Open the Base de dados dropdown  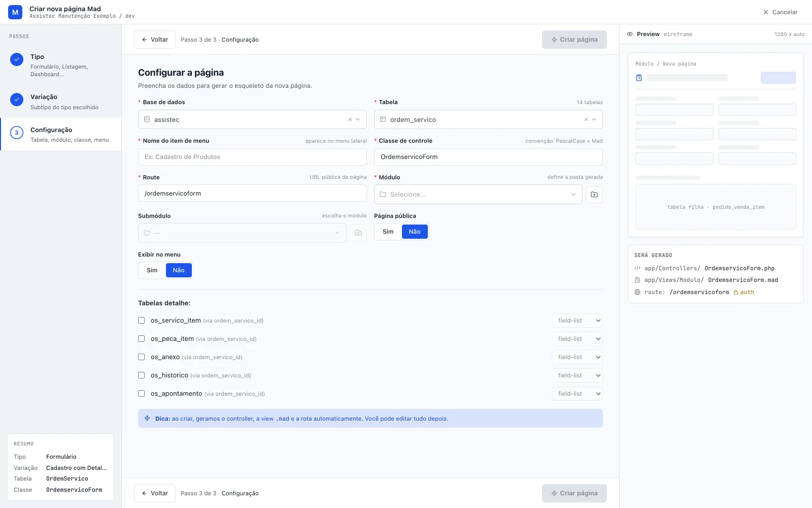point(358,119)
